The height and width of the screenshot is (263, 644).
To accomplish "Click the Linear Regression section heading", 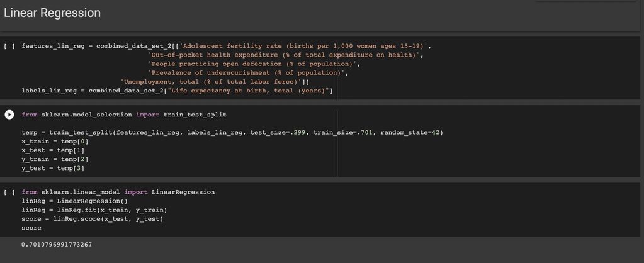I will pos(52,13).
